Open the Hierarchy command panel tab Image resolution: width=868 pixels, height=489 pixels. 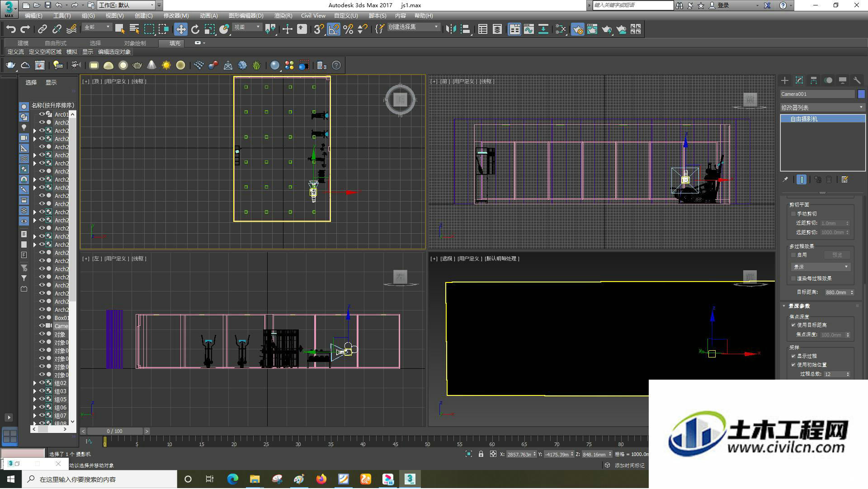coord(814,80)
